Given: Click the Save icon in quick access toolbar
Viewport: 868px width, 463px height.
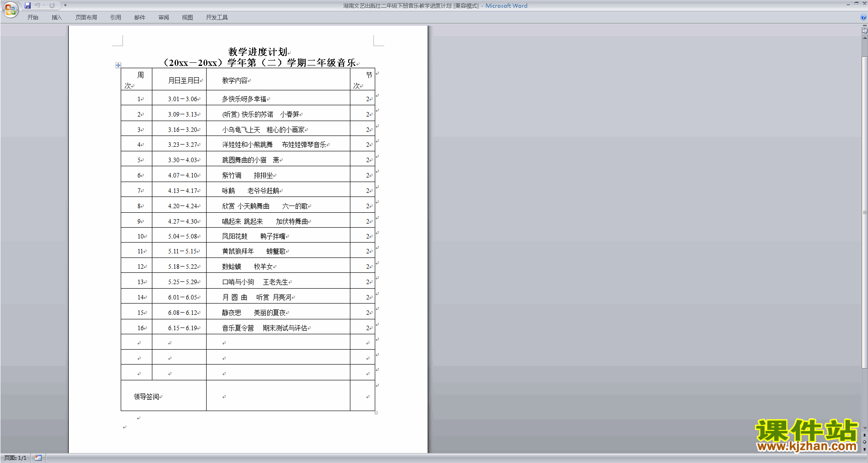Looking at the screenshot, I should pos(28,5).
